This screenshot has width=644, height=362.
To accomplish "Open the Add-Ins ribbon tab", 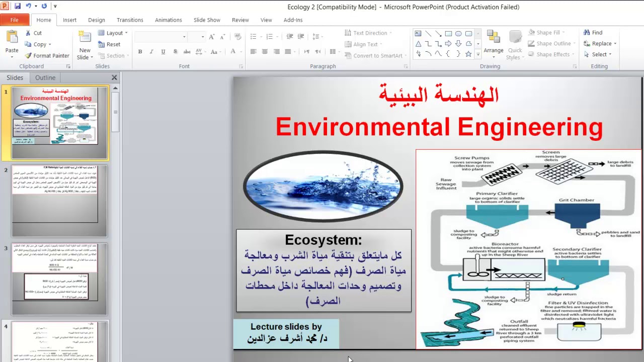I will click(293, 20).
